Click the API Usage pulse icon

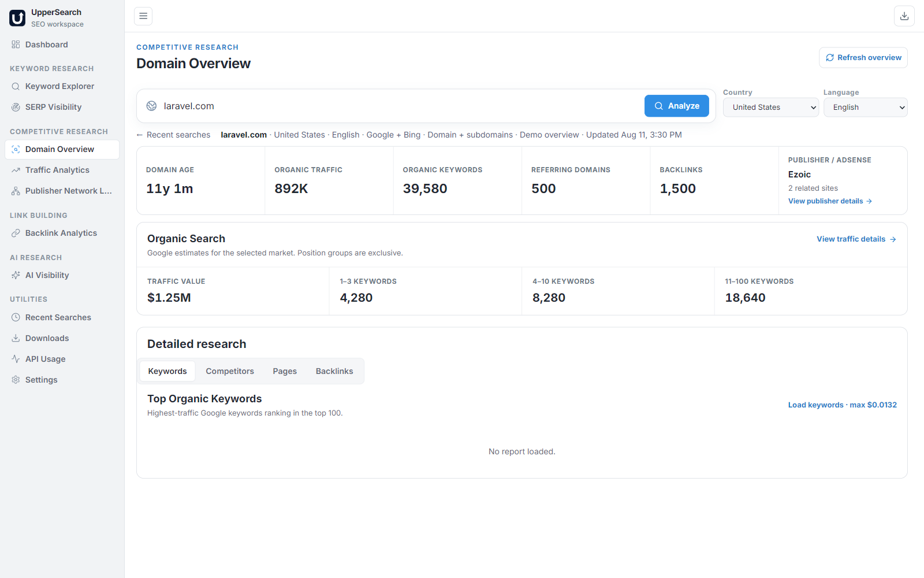(16, 359)
